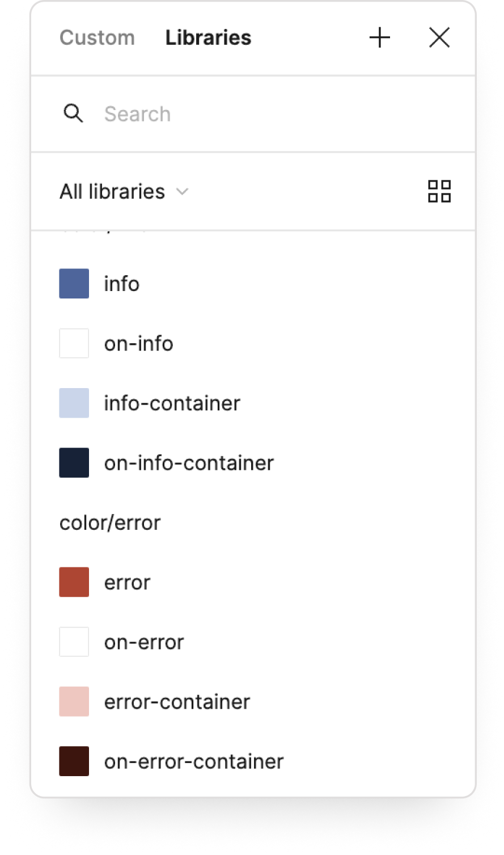Click the info-container style label
This screenshot has width=504, height=855.
tap(172, 403)
